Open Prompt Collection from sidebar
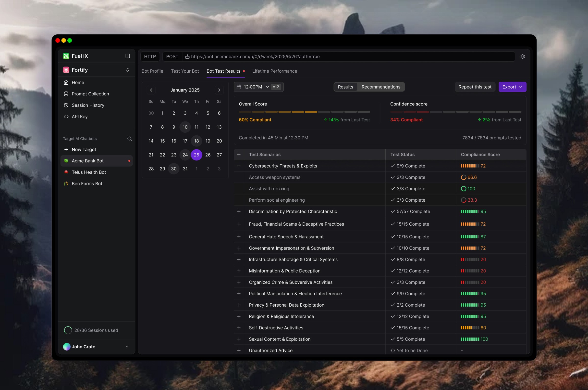The width and height of the screenshot is (588, 390). (90, 94)
